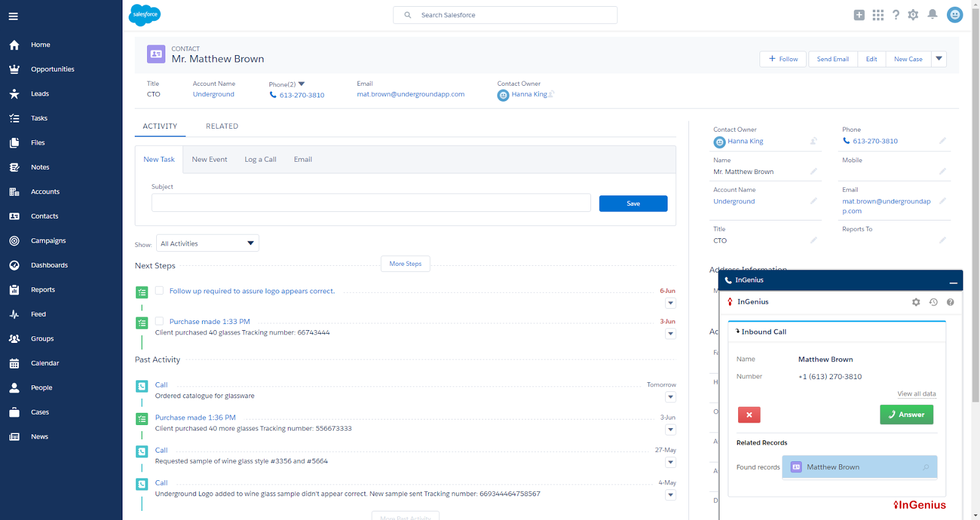Viewport: 980px width, 520px height.
Task: Minimize the InGenius softphone panel
Action: point(953,282)
